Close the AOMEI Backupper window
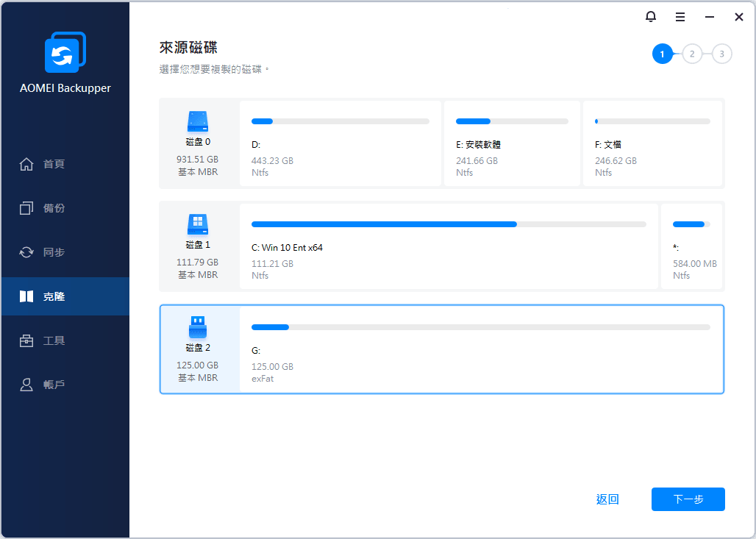Image resolution: width=756 pixels, height=539 pixels. (738, 17)
